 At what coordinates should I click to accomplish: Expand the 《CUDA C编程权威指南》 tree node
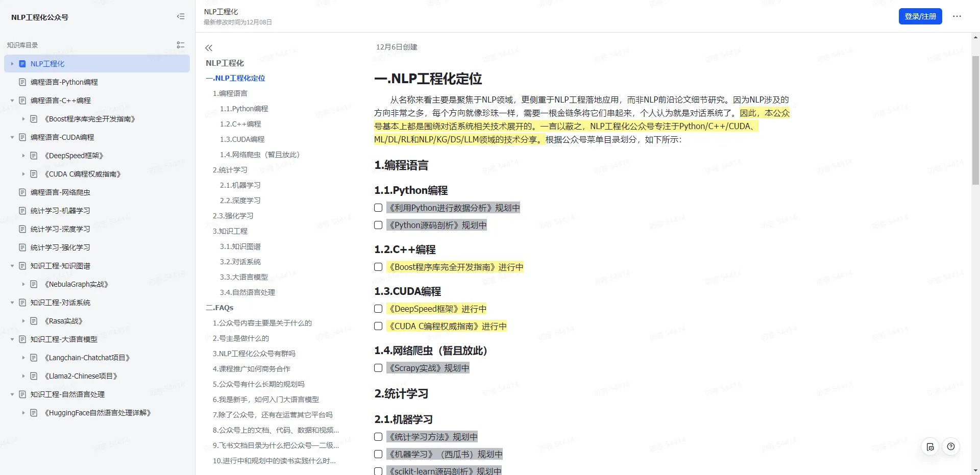[x=23, y=174]
